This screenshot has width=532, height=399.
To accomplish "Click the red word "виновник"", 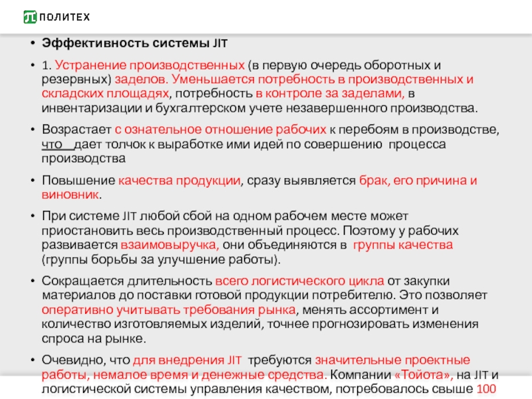I will pyautogui.click(x=71, y=195).
